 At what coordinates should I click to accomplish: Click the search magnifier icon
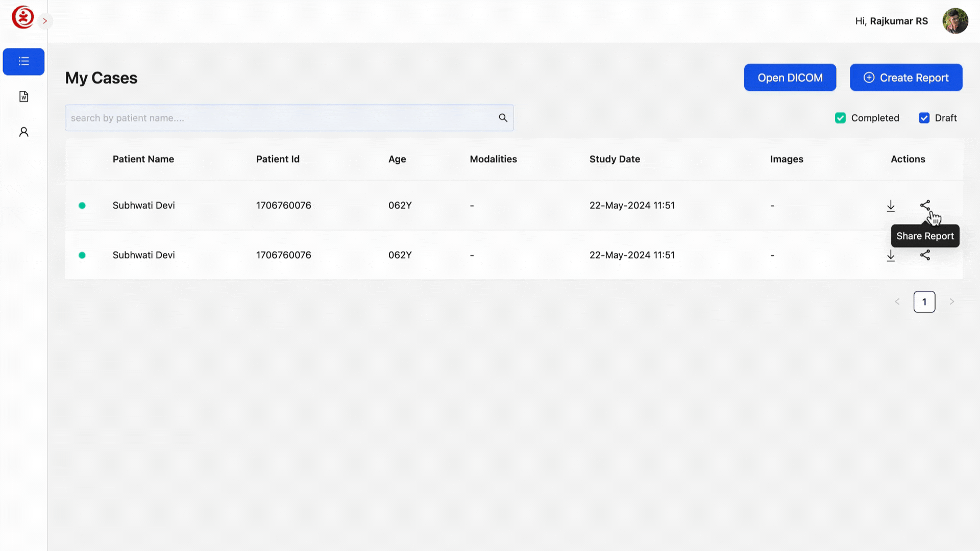coord(503,117)
